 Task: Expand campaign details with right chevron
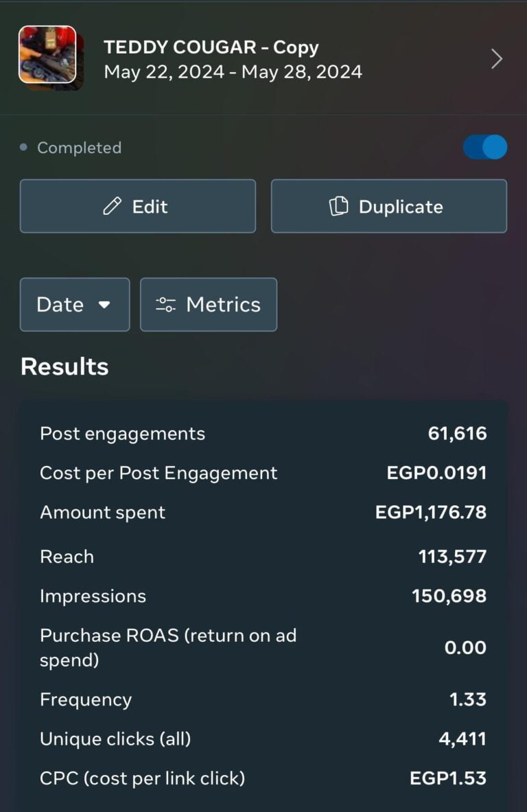point(497,59)
